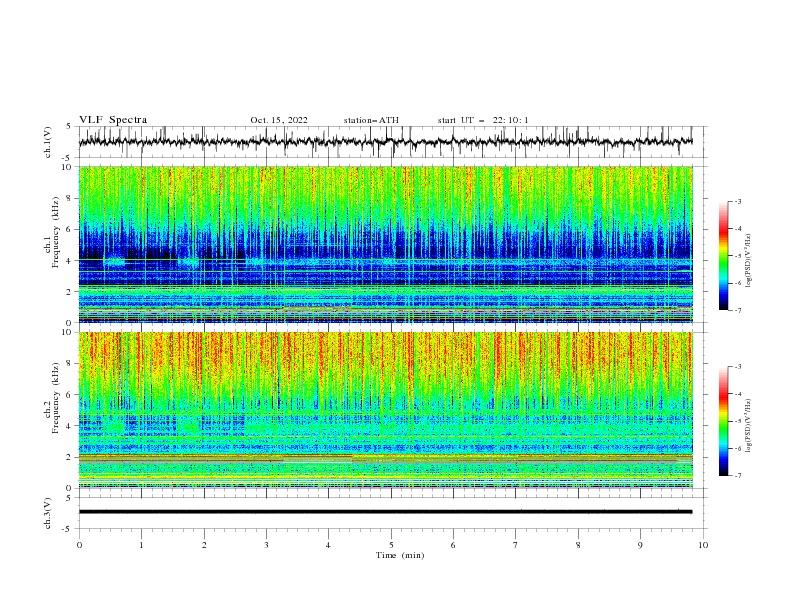Click the 2 kHz tick of the ch.2 spectrogram

coord(70,457)
